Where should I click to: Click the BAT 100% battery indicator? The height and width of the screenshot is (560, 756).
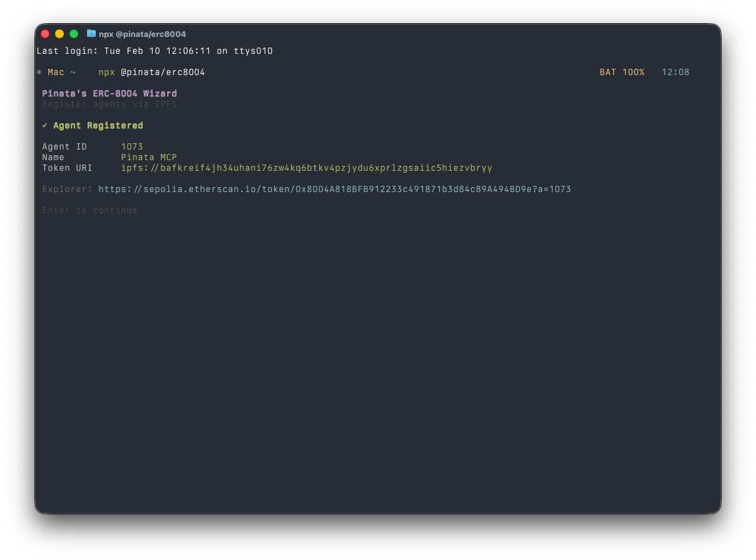(x=621, y=72)
